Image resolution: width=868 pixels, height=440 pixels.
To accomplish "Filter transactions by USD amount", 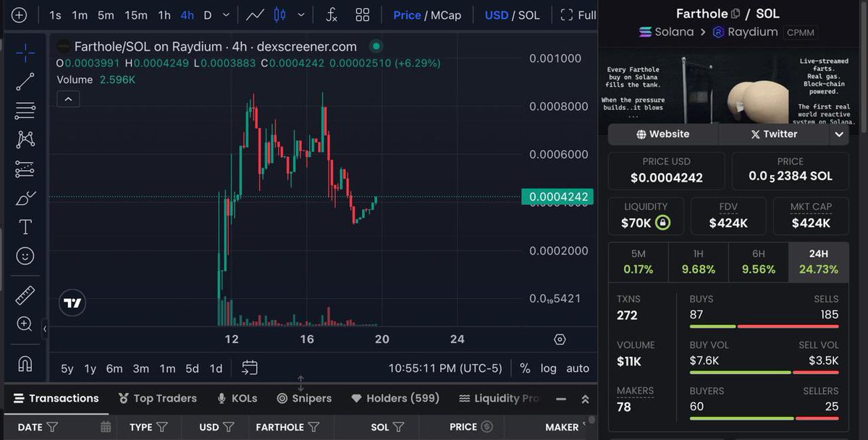I will (x=229, y=427).
